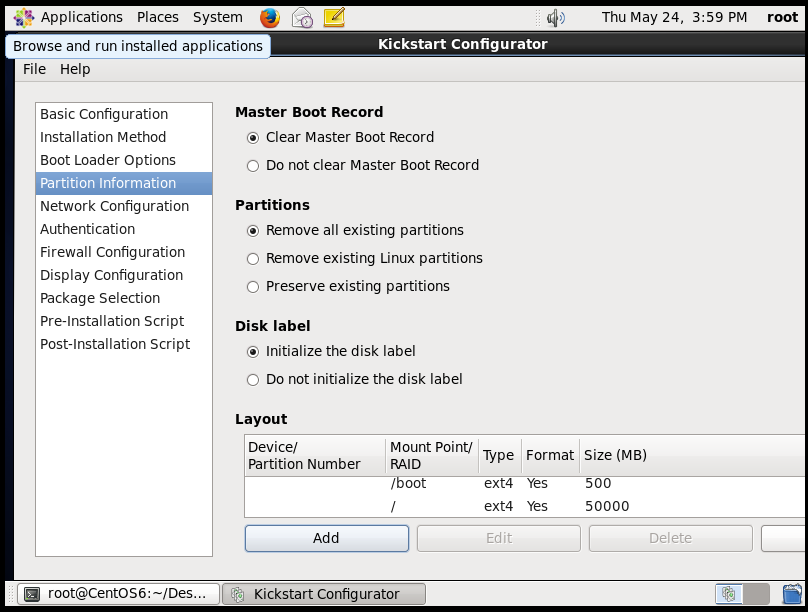Open Network Configuration section
Viewport: 808px width, 612px height.
tap(124, 206)
